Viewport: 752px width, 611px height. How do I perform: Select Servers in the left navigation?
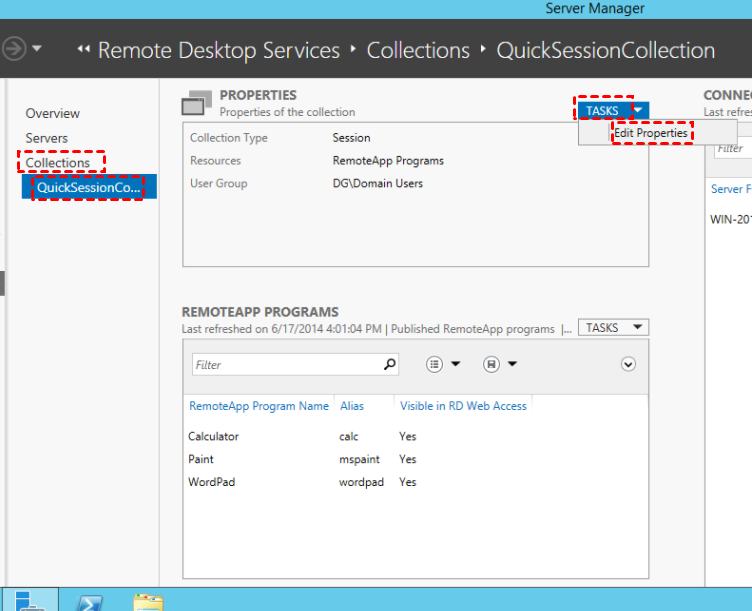pos(47,138)
